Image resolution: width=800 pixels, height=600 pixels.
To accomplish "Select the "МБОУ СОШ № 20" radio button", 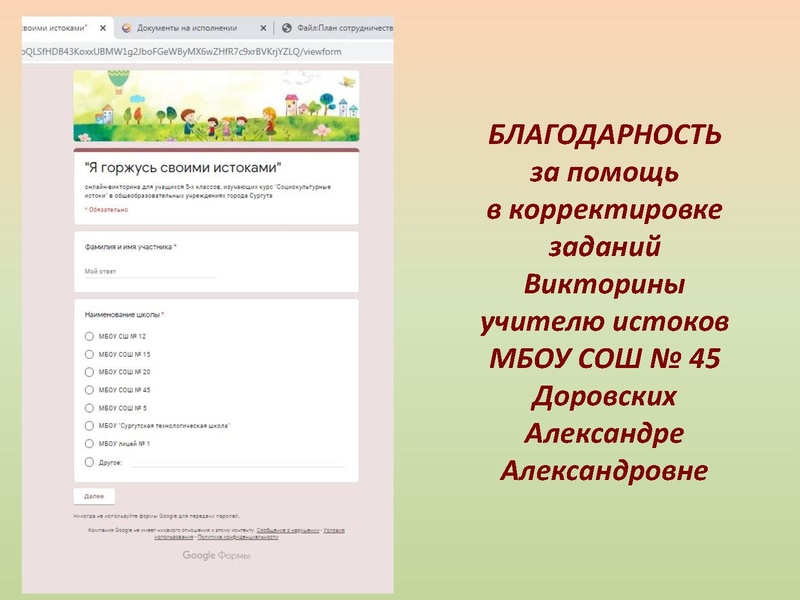I will 88,372.
